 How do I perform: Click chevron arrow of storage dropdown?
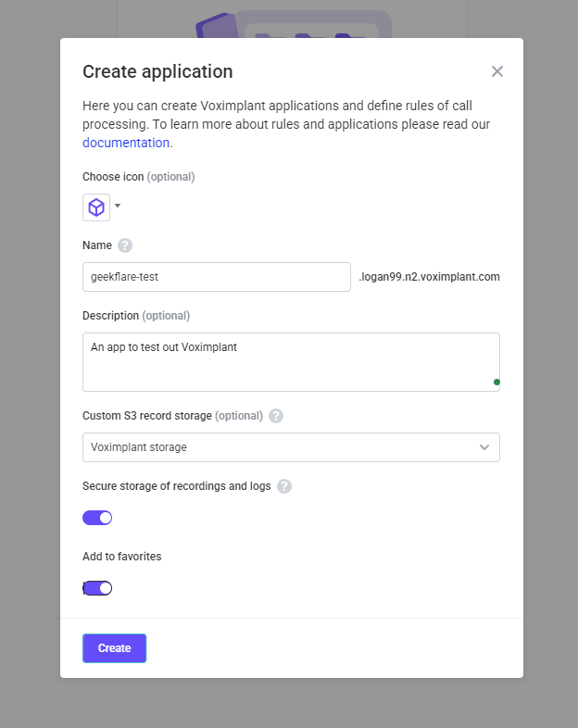484,447
